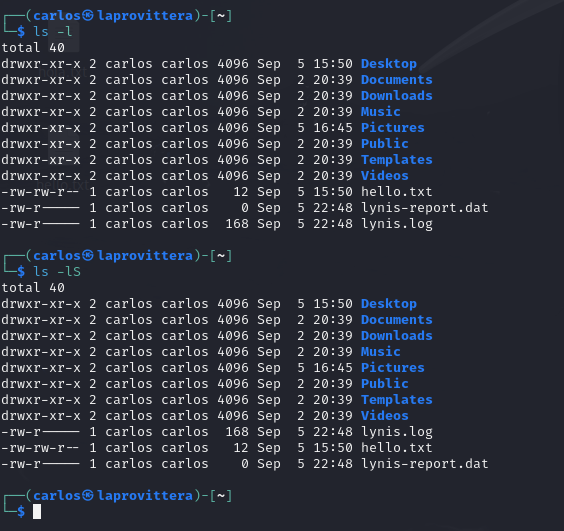Click the 'ls -l' command text
Image resolution: width=564 pixels, height=531 pixels.
53,32
